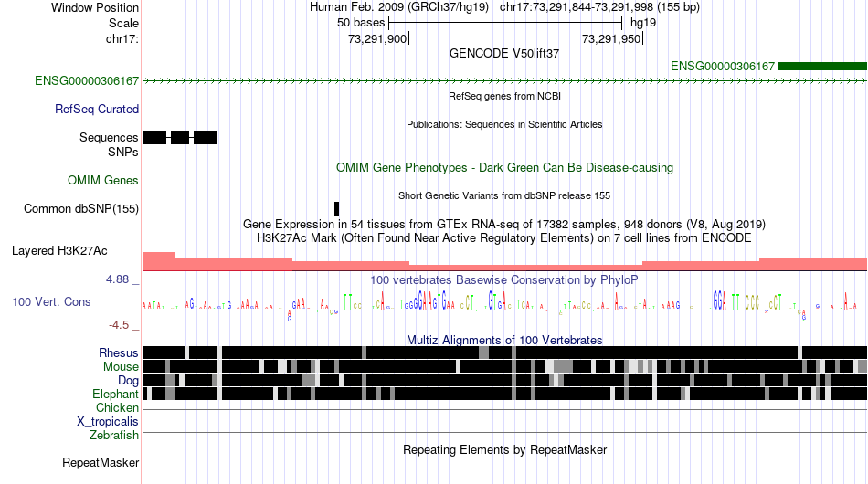The image size is (868, 484).
Task: Click the 73,291,950 ruler position
Action: coord(611,38)
